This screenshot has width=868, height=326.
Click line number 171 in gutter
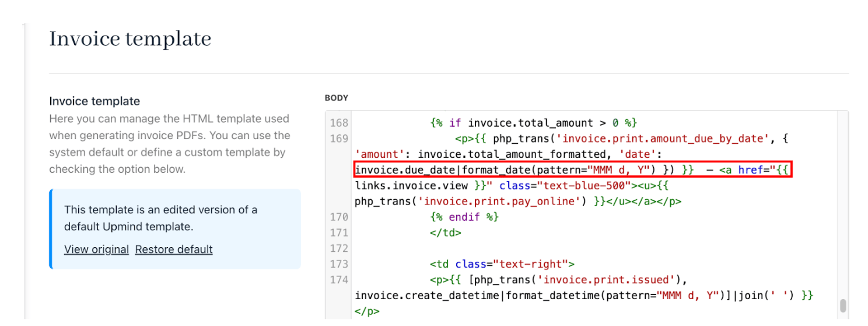339,233
